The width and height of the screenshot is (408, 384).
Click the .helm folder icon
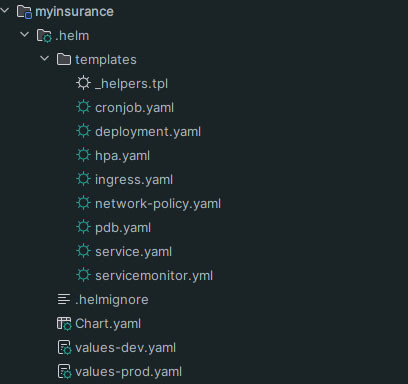44,36
